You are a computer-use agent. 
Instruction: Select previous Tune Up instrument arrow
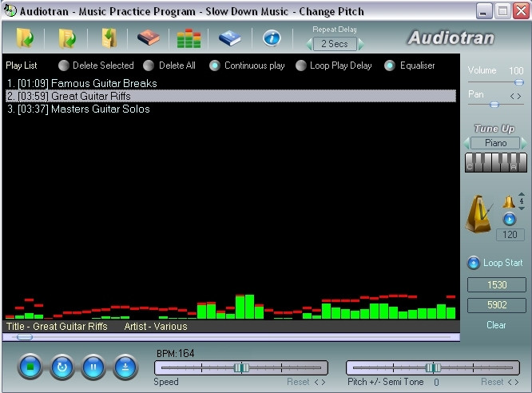pyautogui.click(x=466, y=143)
